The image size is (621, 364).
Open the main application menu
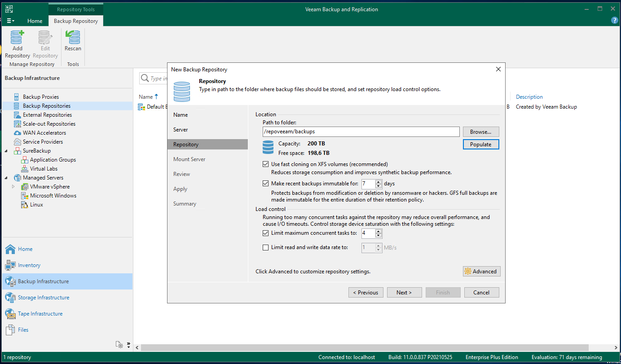pyautogui.click(x=10, y=21)
